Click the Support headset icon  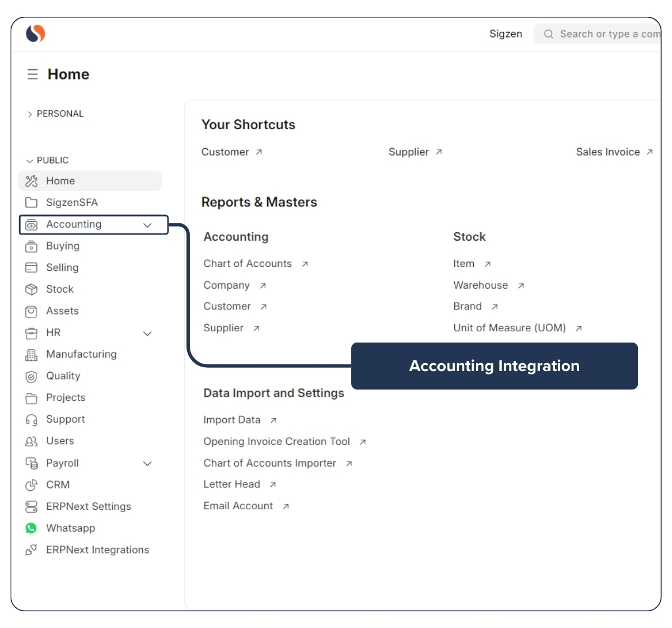tap(31, 419)
